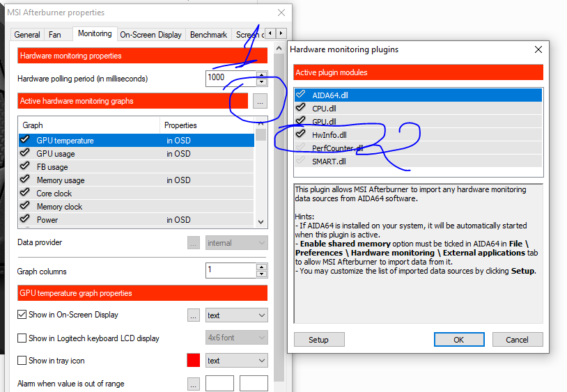The image size is (567, 392).
Task: Select the Monitoring tab
Action: (95, 33)
